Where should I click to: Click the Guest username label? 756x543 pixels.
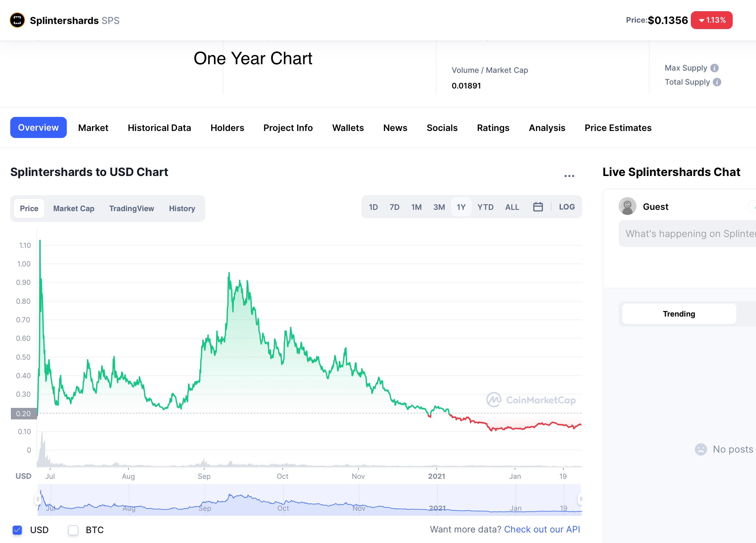pyautogui.click(x=655, y=207)
